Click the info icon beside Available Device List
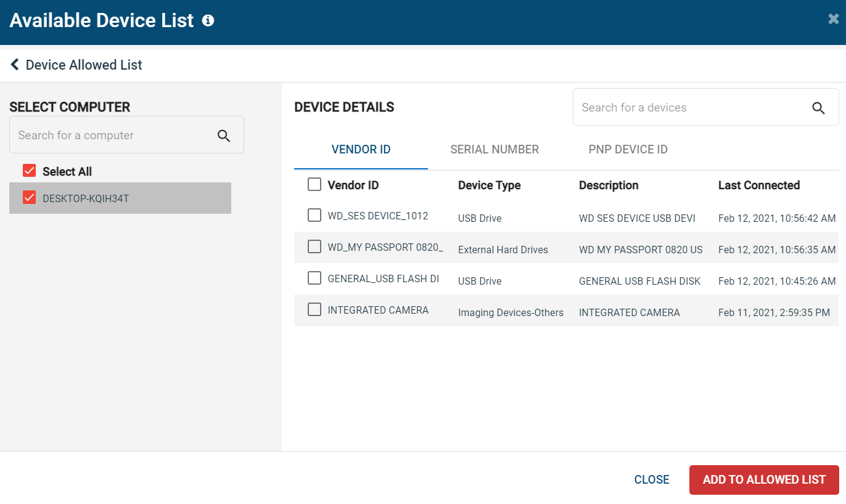The image size is (846, 504). 208,21
